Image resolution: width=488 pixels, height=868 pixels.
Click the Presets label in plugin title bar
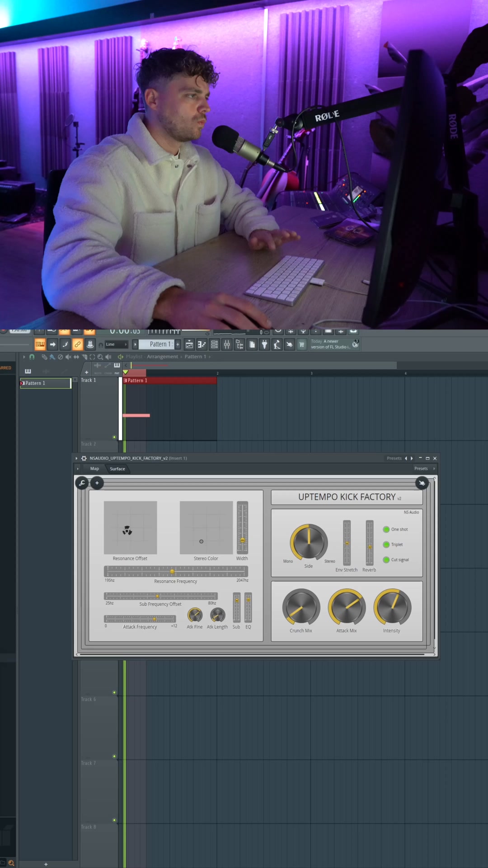pyautogui.click(x=394, y=458)
